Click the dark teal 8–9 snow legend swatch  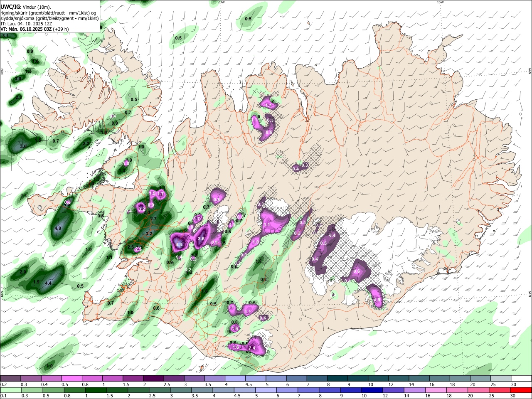pos(337,378)
